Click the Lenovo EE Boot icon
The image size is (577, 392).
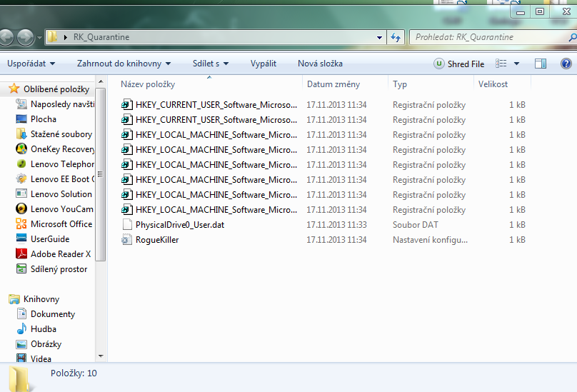21,179
